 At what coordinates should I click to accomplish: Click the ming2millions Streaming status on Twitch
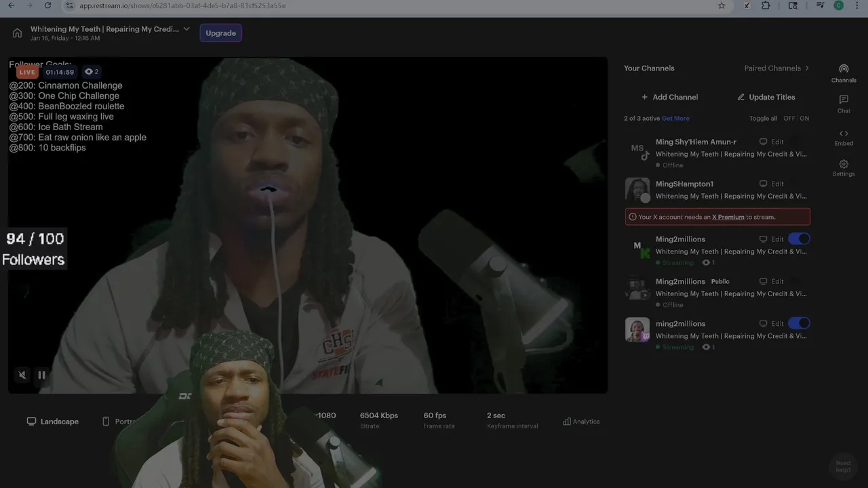[x=675, y=348]
